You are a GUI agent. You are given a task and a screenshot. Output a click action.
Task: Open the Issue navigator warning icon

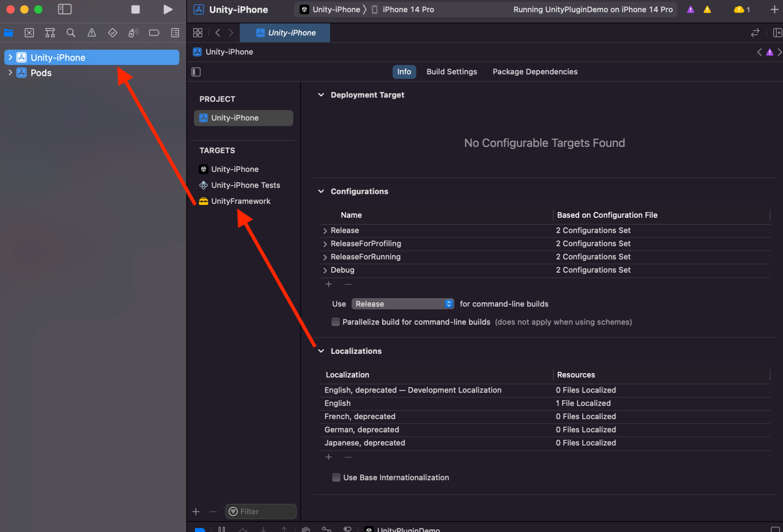coord(92,33)
